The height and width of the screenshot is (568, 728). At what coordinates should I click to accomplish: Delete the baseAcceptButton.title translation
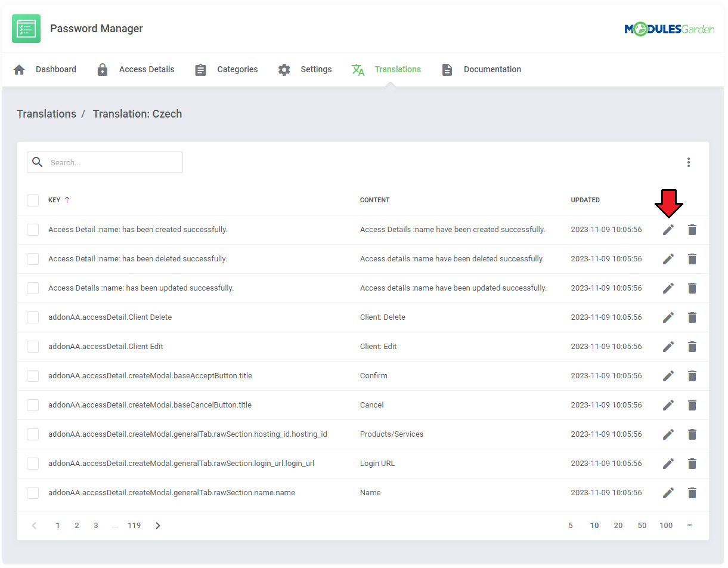(692, 376)
